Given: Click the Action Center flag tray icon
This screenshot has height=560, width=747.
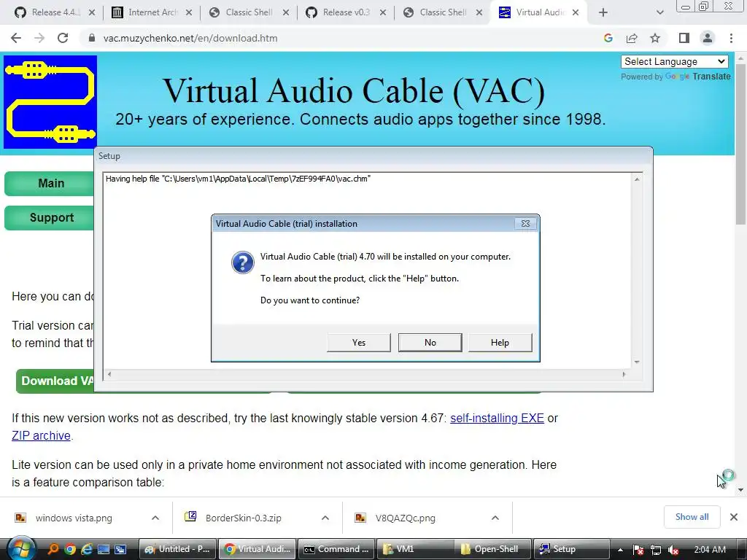Looking at the screenshot, I should tap(638, 550).
